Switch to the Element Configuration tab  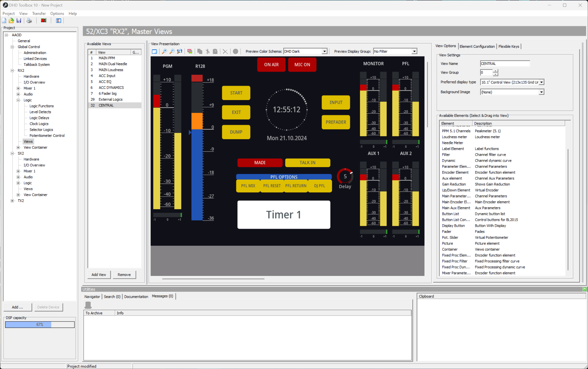[477, 46]
